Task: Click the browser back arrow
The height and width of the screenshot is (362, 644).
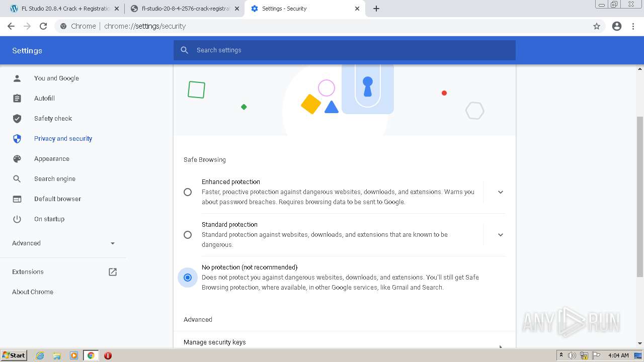Action: [11, 26]
